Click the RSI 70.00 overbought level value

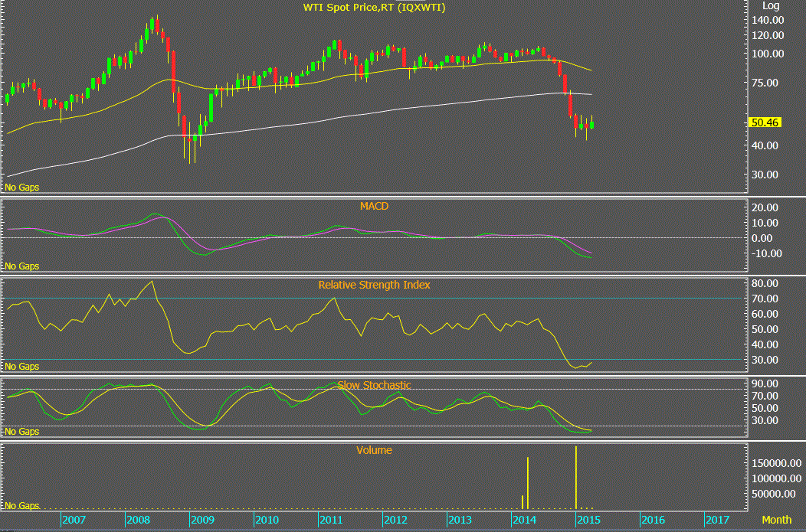765,299
